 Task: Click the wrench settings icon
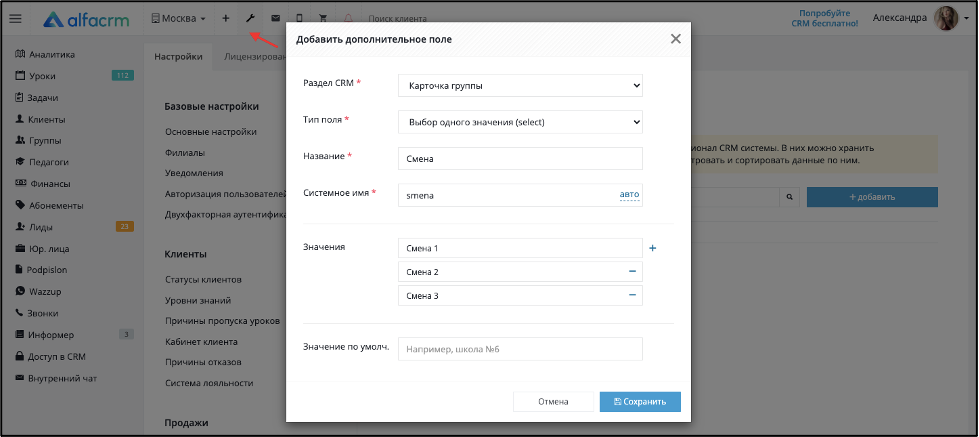(x=250, y=19)
